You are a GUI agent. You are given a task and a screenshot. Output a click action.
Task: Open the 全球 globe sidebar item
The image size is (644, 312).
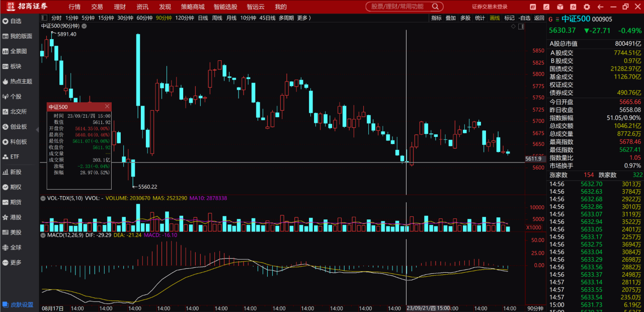pyautogui.click(x=15, y=248)
